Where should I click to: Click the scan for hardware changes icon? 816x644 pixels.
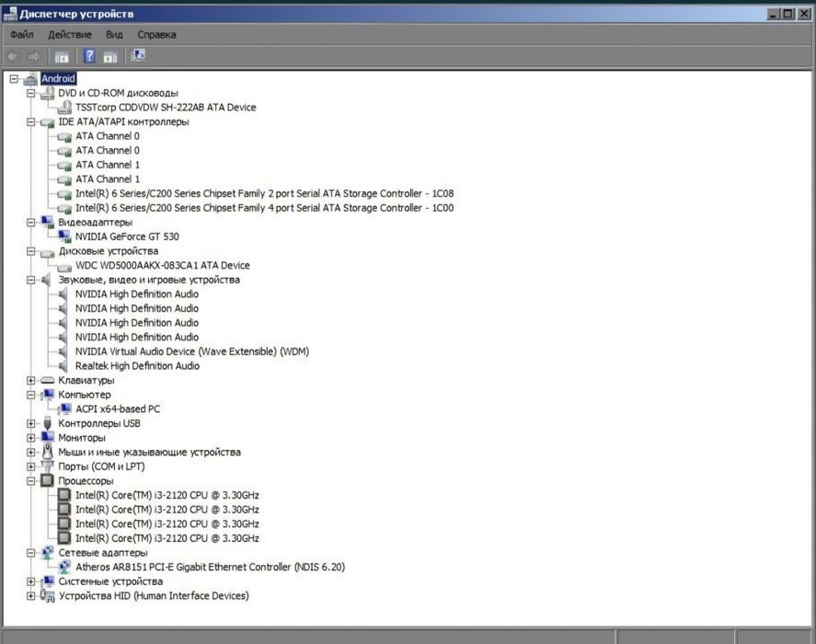[x=138, y=56]
